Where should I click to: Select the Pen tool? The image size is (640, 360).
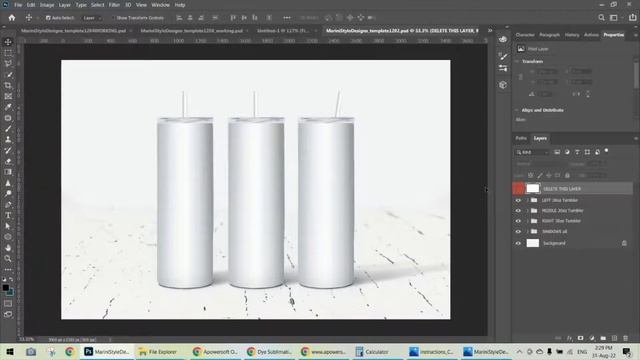pos(8,204)
